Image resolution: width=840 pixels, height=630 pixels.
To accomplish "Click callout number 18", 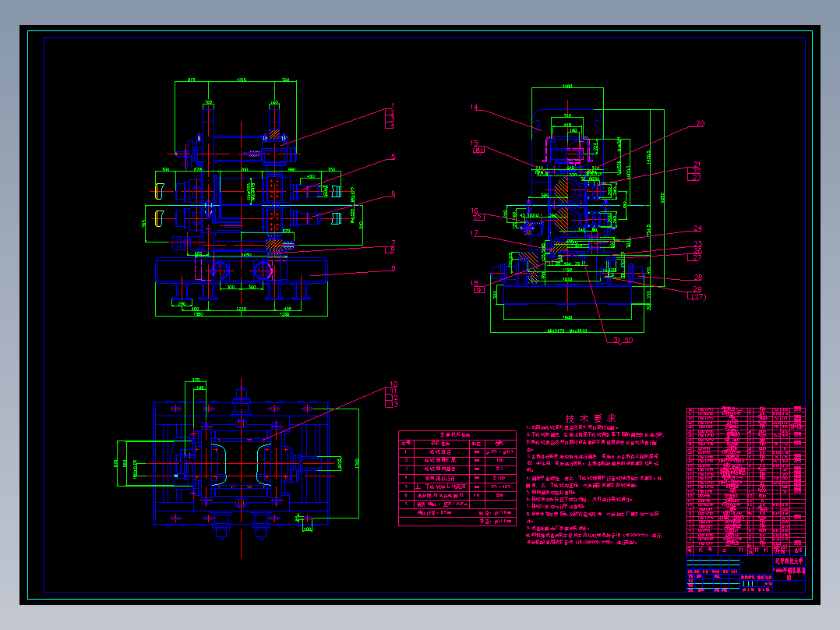I will coord(474,283).
